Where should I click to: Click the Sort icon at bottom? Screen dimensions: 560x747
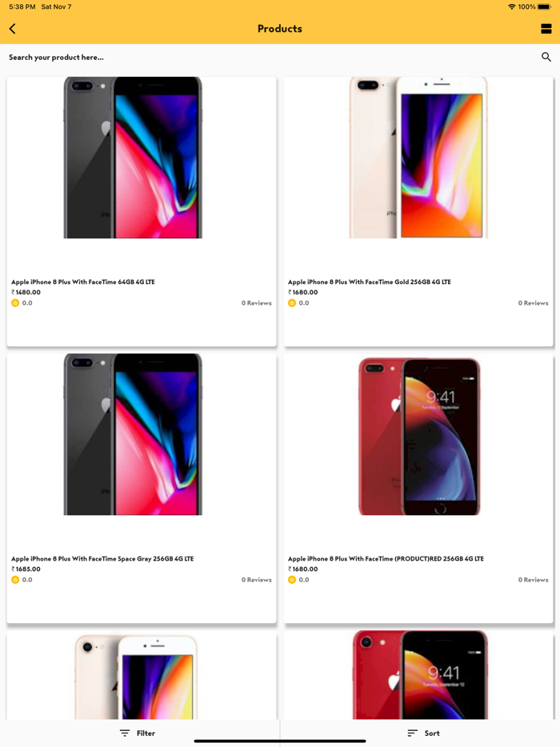pos(412,733)
